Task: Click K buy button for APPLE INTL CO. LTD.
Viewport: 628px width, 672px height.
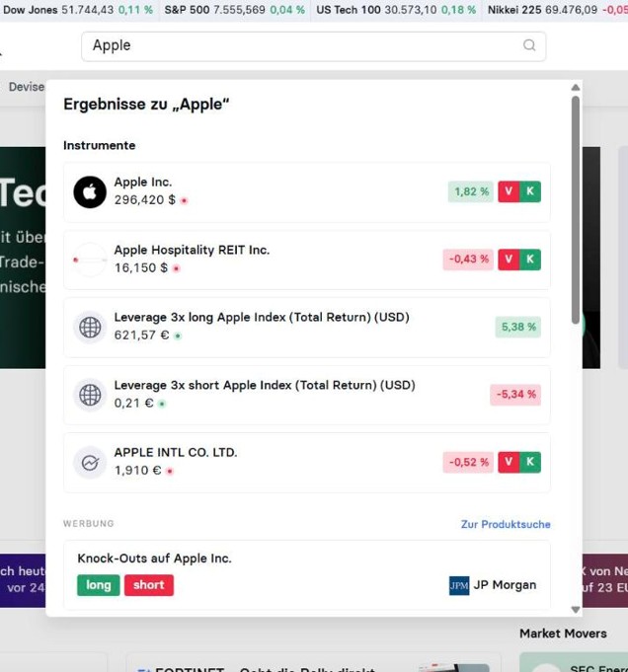Action: pyautogui.click(x=530, y=462)
